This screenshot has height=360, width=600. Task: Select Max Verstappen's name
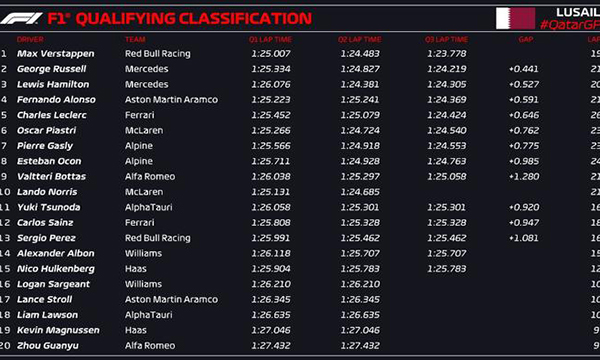55,54
